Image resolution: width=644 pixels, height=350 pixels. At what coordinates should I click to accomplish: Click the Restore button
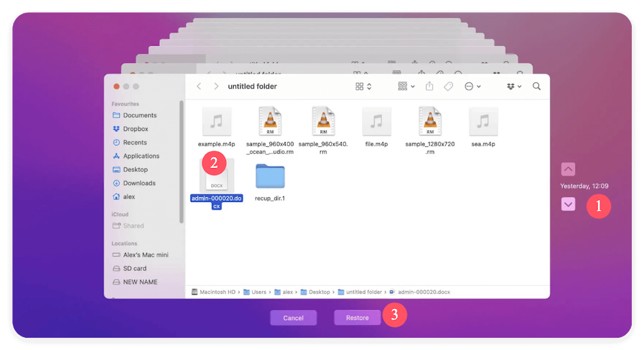click(x=357, y=318)
